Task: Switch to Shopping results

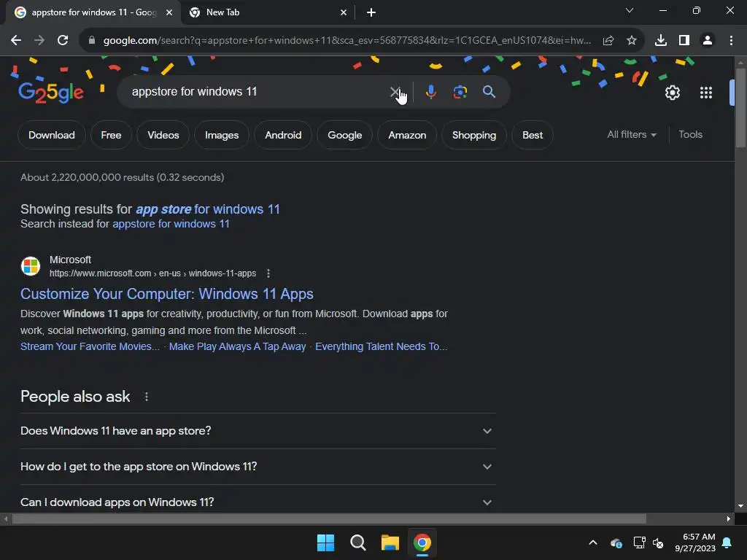Action: [474, 135]
